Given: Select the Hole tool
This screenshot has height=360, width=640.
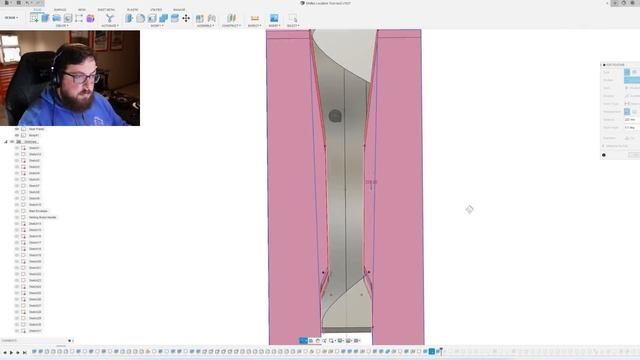Looking at the screenshot, I should (x=68, y=18).
